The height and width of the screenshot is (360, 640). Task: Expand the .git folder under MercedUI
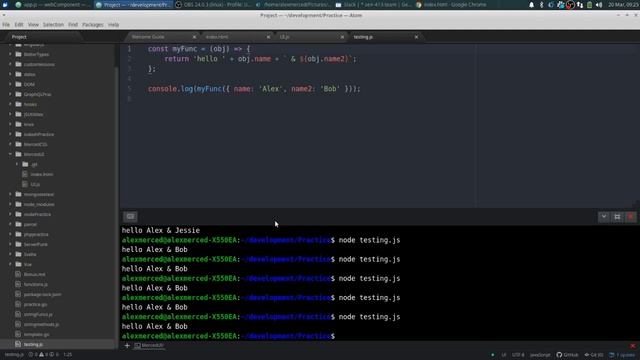[17, 164]
